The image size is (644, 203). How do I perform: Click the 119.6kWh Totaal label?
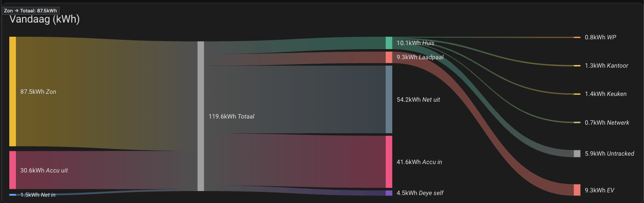pos(231,117)
